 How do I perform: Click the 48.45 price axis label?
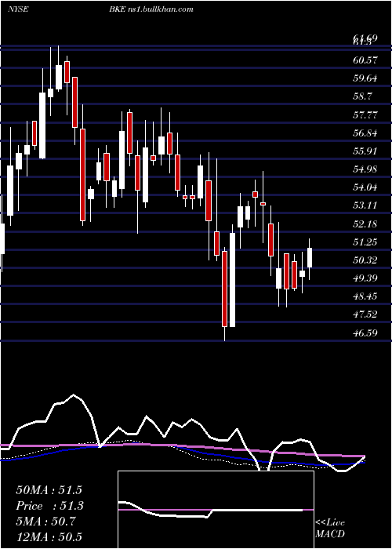(x=365, y=296)
